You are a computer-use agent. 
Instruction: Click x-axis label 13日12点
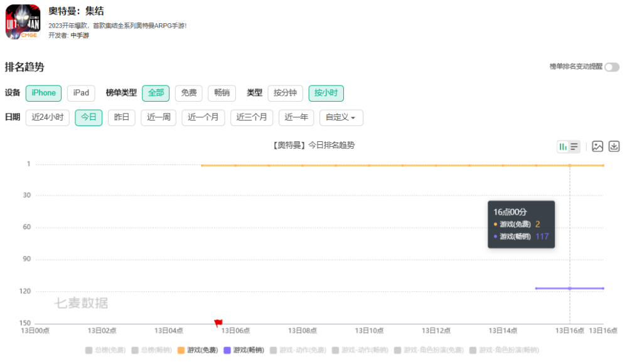(436, 331)
